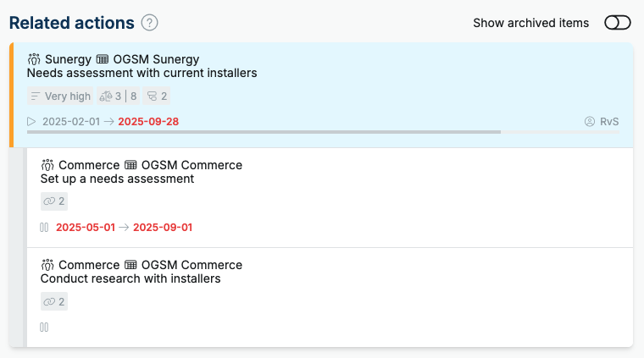
Task: Open the Conduct research with installers action
Action: pyautogui.click(x=130, y=278)
